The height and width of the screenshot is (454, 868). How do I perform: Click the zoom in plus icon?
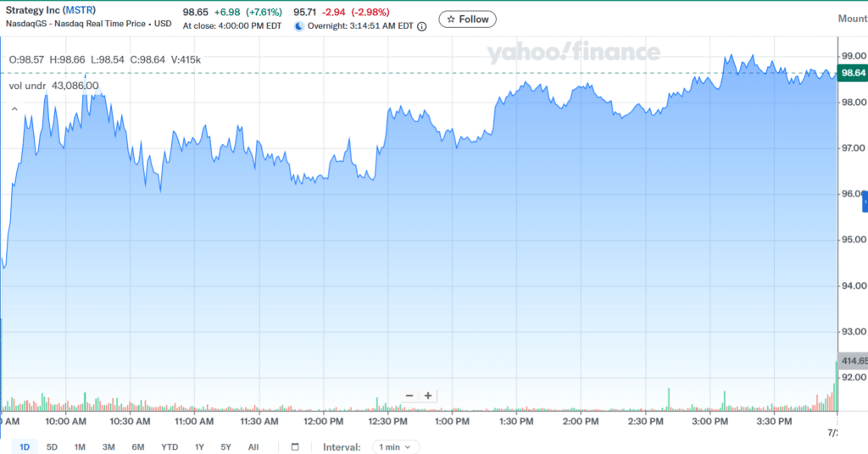click(x=428, y=396)
